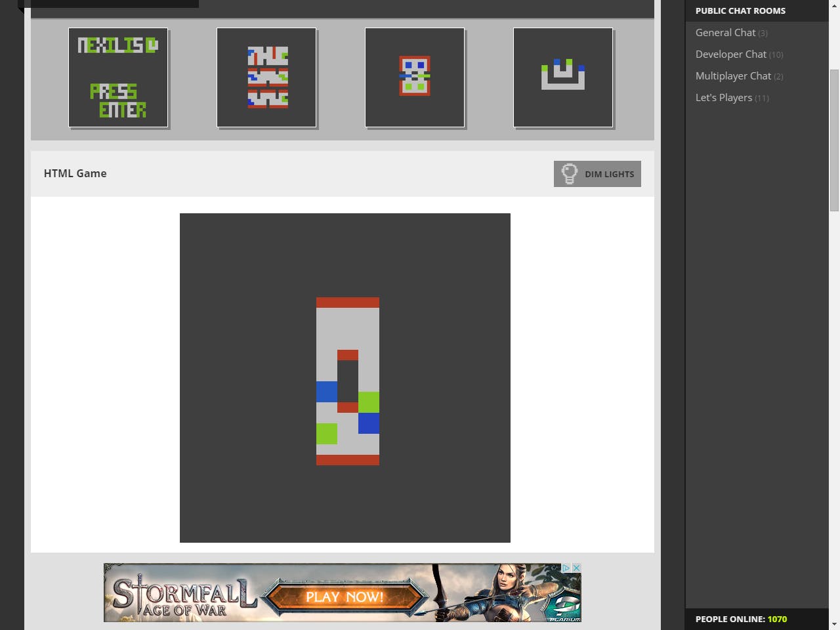Screen dimensions: 840x630
Task: Select the U-shaped level screenshot
Action: pos(563,77)
